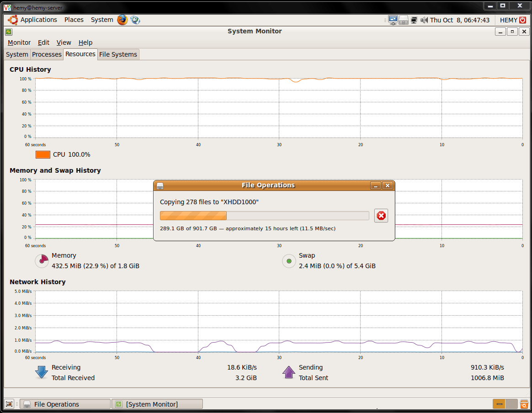The image size is (532, 413).
Task: Click the System Monitor titlebar app icon
Action: click(x=9, y=32)
